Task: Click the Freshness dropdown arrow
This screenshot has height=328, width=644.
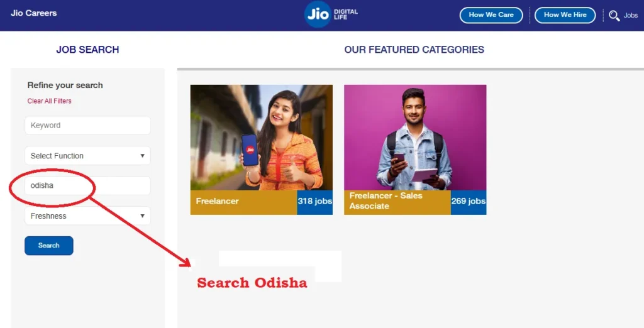Action: 143,216
